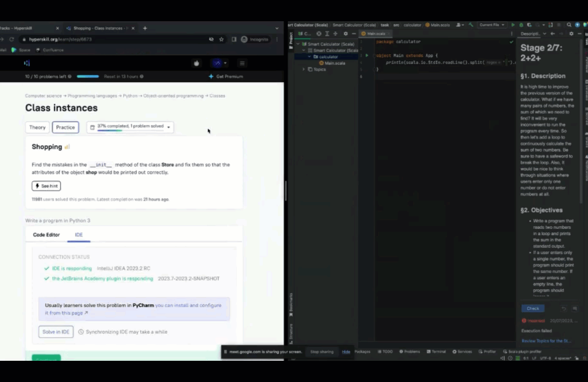Screen dimensions: 588x382
Task: Open the user avatar dropdown
Action: point(220,63)
